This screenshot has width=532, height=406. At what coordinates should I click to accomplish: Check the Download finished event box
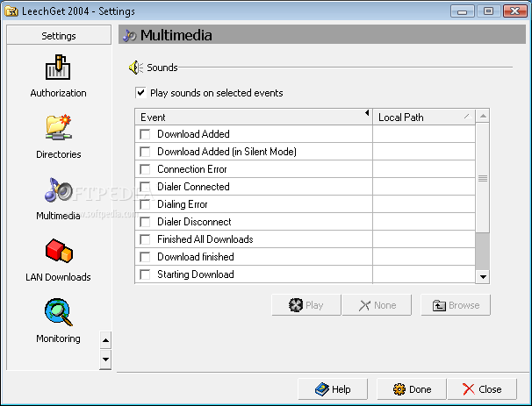coord(145,257)
